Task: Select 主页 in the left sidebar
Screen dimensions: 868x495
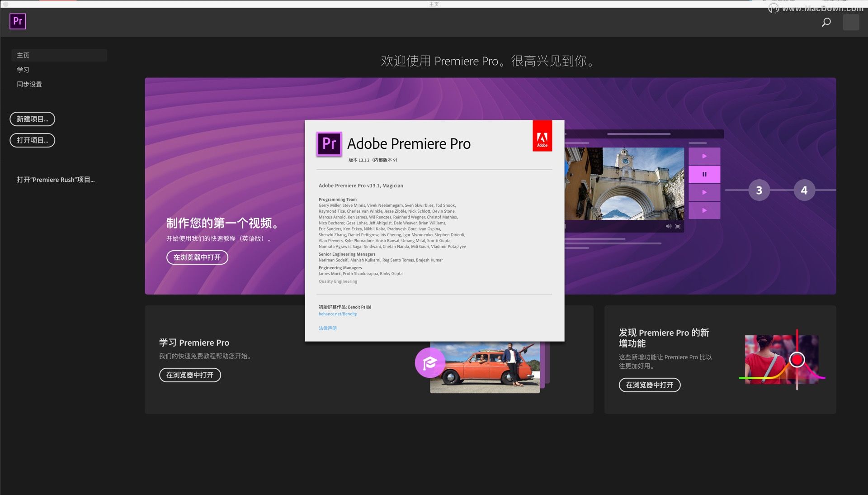Action: point(59,55)
